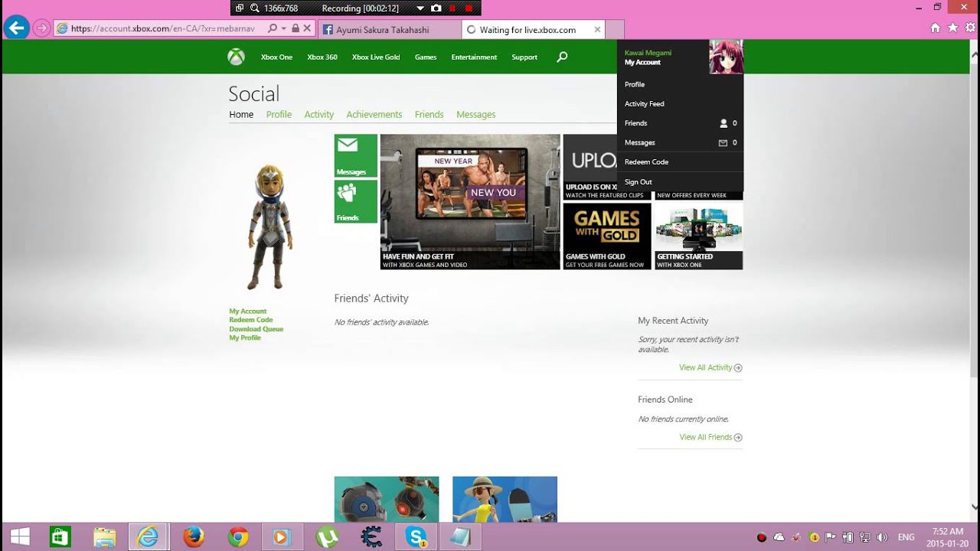Viewport: 980px width, 551px height.
Task: Select the Activity tab under Social
Action: (319, 115)
